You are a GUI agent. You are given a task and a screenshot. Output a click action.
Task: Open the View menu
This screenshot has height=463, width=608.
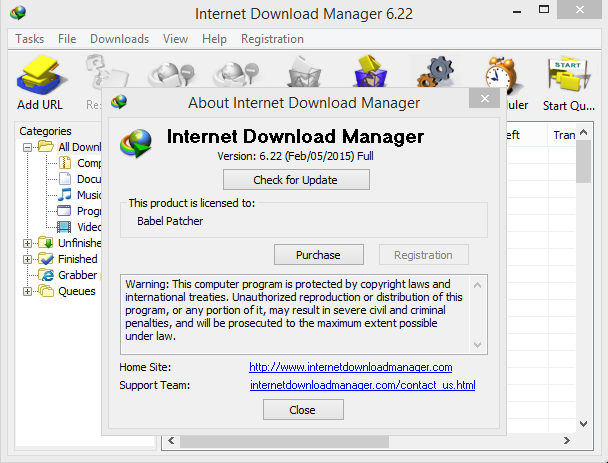click(x=175, y=39)
